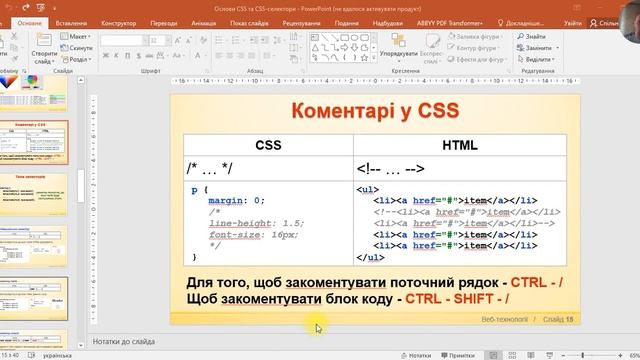Image resolution: width=640 pixels, height=360 pixels.
Task: Click the font color A button
Action: pyautogui.click(x=198, y=56)
